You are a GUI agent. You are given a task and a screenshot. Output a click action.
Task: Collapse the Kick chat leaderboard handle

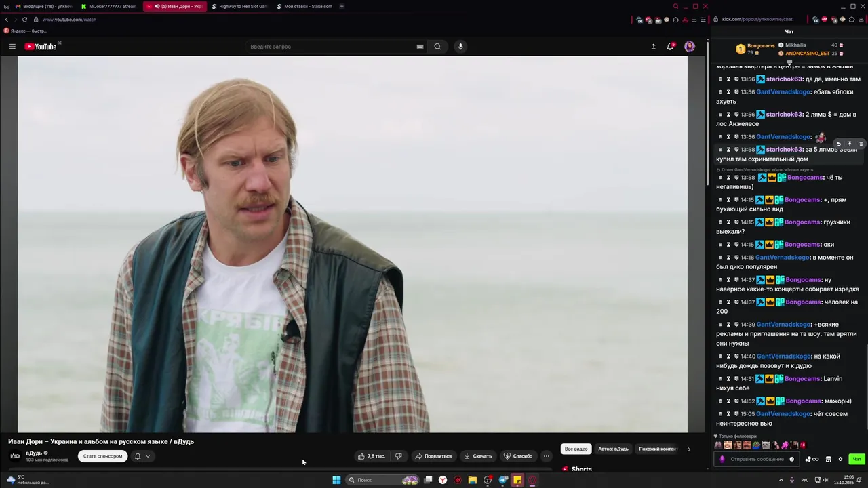coord(789,62)
